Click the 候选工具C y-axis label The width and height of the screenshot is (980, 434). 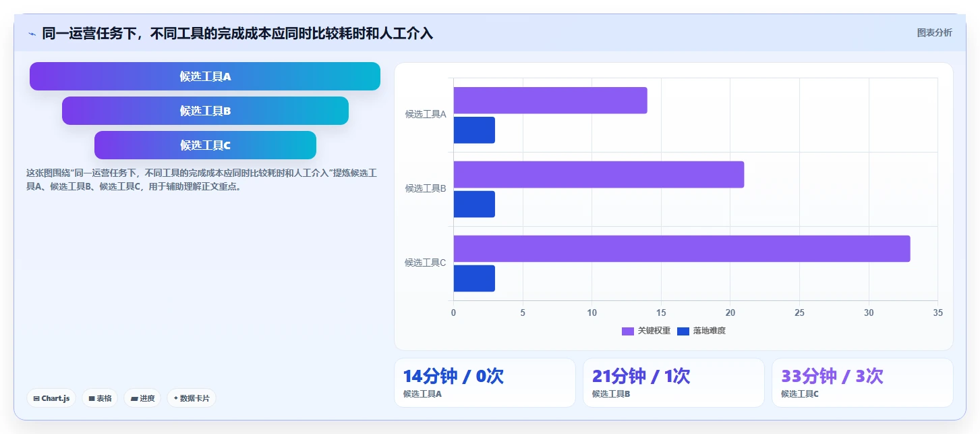pos(426,263)
